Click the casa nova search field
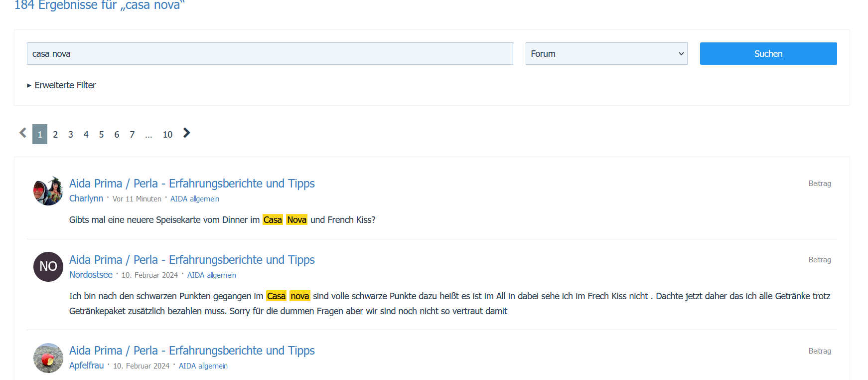This screenshot has height=380, width=868. pos(270,54)
